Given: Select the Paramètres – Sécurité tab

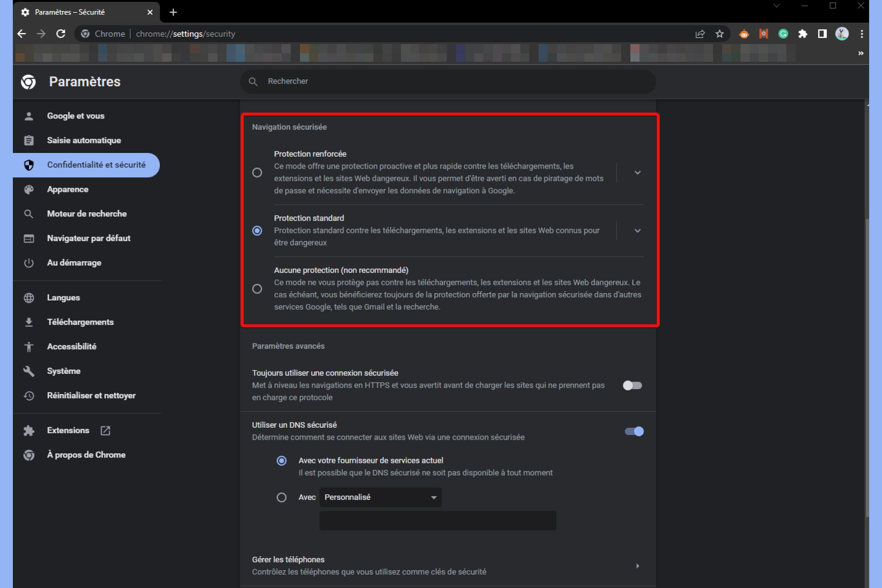Looking at the screenshot, I should [87, 12].
